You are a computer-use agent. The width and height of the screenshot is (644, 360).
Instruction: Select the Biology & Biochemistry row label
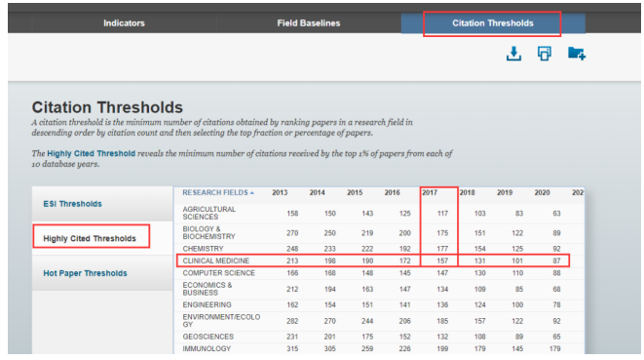[x=209, y=233]
